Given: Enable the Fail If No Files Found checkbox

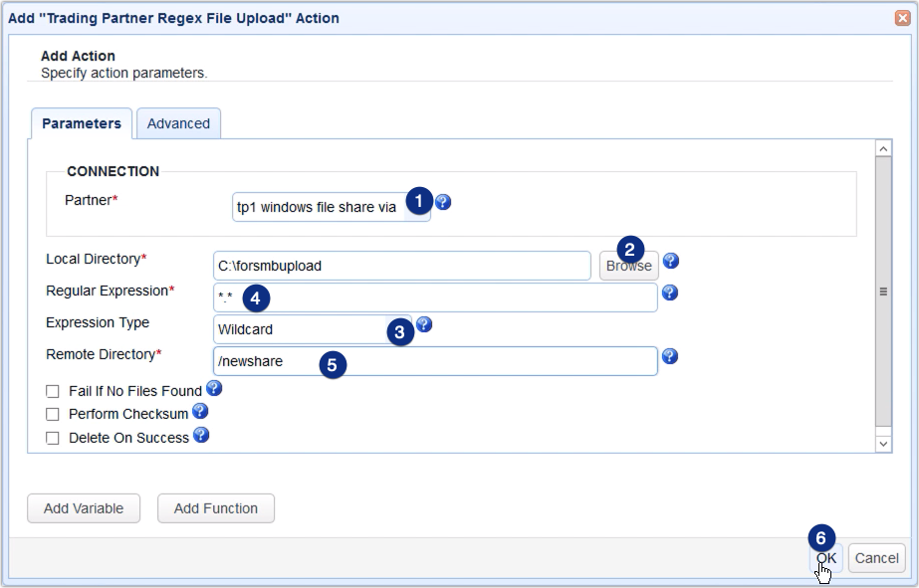Looking at the screenshot, I should coord(53,391).
